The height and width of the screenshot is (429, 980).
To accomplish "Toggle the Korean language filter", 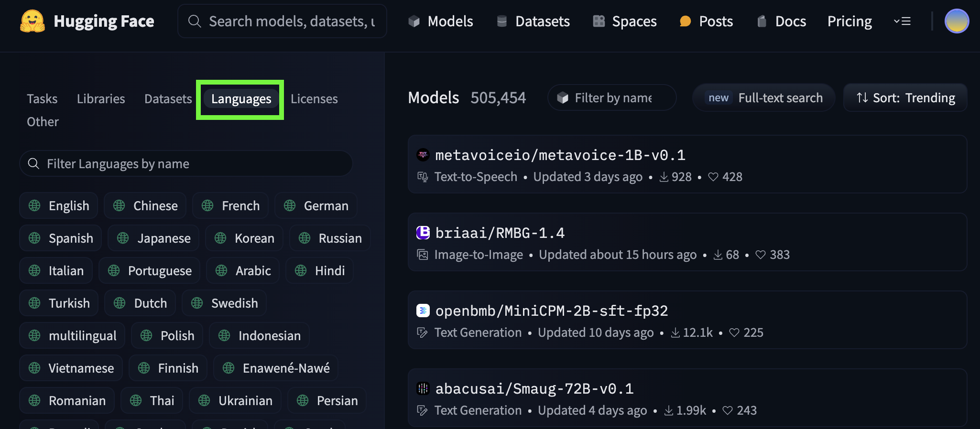I will pyautogui.click(x=244, y=238).
